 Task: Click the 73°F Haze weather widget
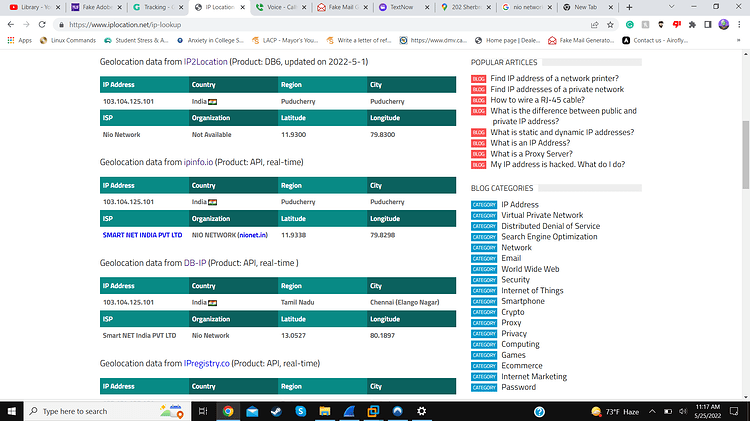click(x=615, y=411)
